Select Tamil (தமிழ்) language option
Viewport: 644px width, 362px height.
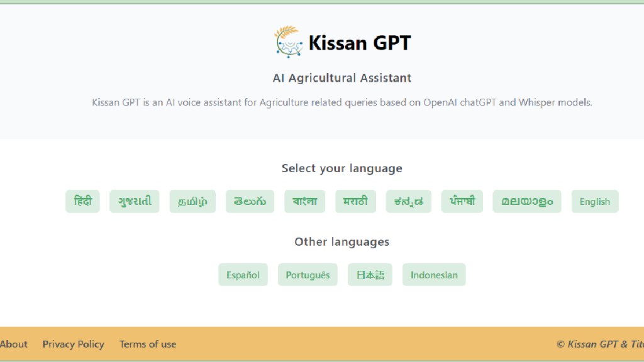coord(192,202)
